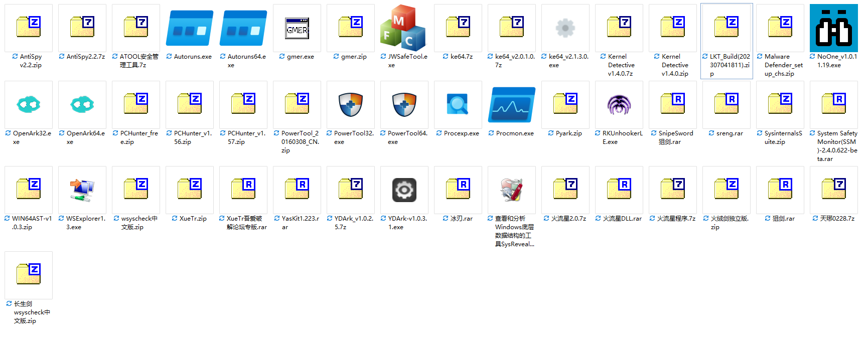Click the YDArk-v1.0.3.1.exe gear icon
This screenshot has width=868, height=338.
pos(404,190)
